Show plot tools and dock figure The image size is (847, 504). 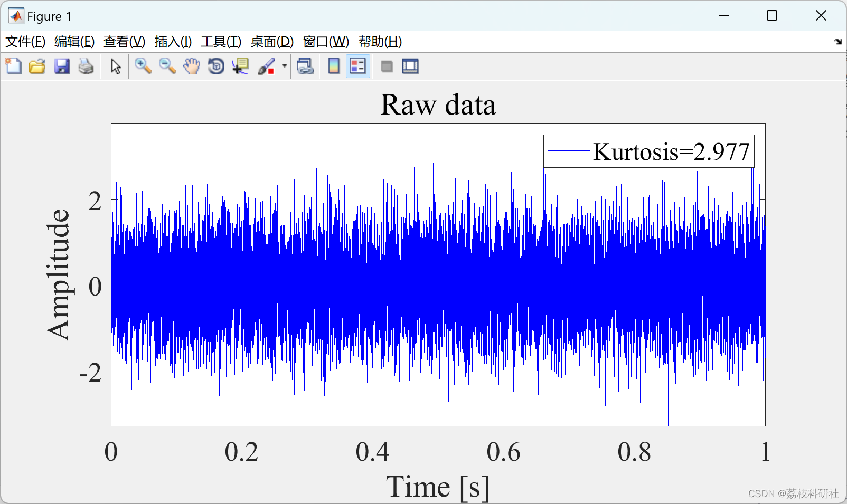pos(411,66)
